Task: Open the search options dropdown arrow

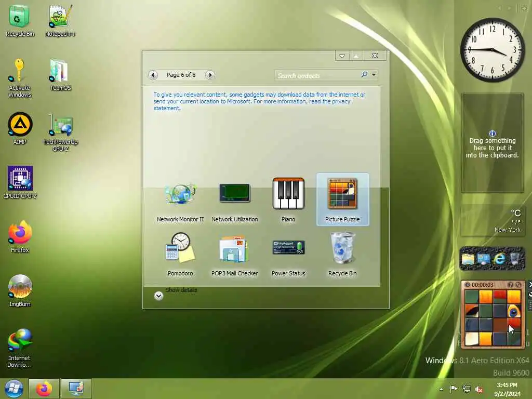Action: click(374, 74)
